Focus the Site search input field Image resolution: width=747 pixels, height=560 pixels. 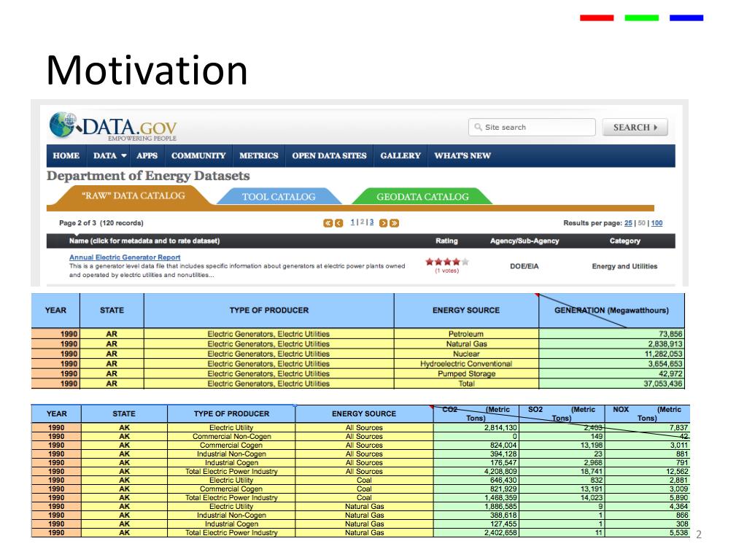coord(532,127)
